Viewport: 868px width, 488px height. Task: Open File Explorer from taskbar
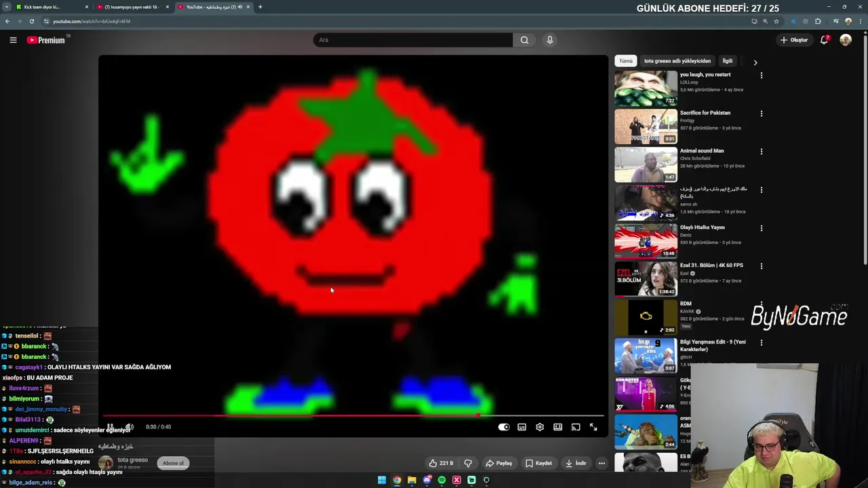[412, 480]
